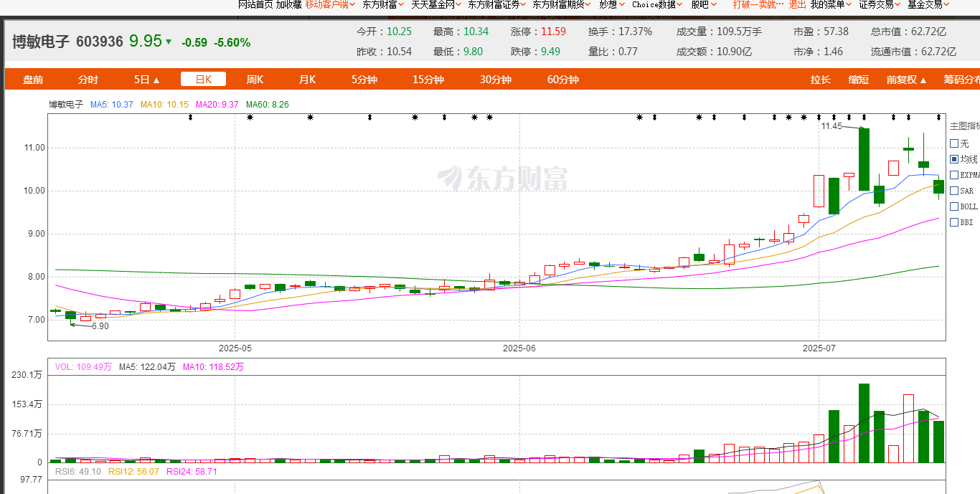This screenshot has width=980, height=494.
Task: Click the candle marked with 6.90 low
Action: pos(70,315)
